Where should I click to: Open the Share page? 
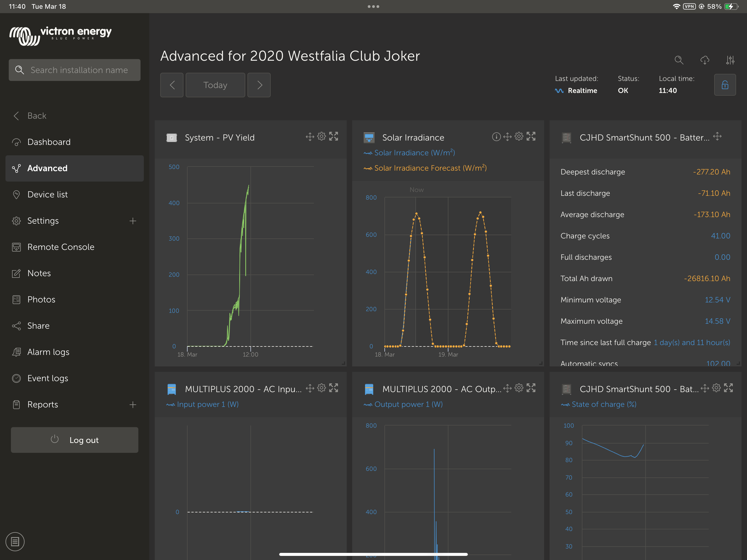pyautogui.click(x=75, y=326)
